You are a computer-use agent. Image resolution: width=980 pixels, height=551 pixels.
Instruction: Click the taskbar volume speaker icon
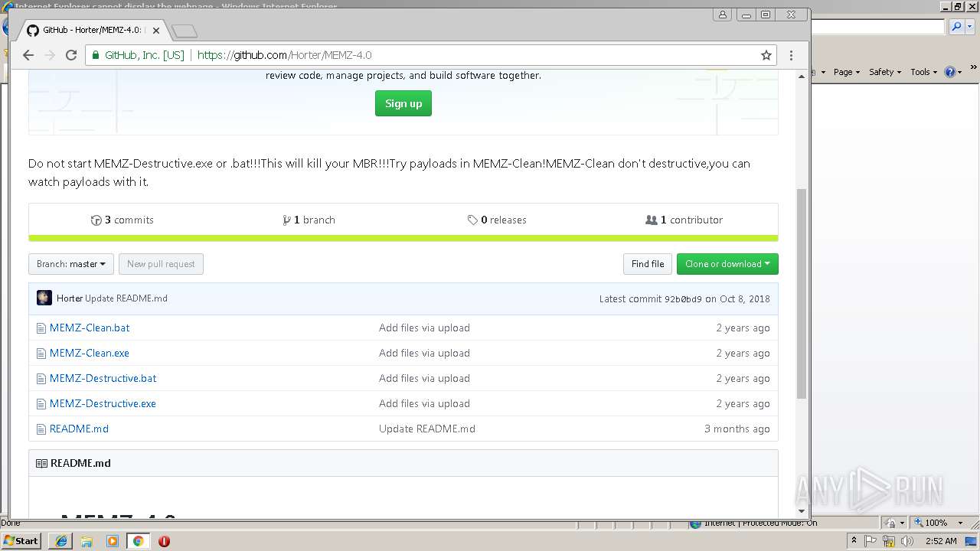click(x=907, y=541)
